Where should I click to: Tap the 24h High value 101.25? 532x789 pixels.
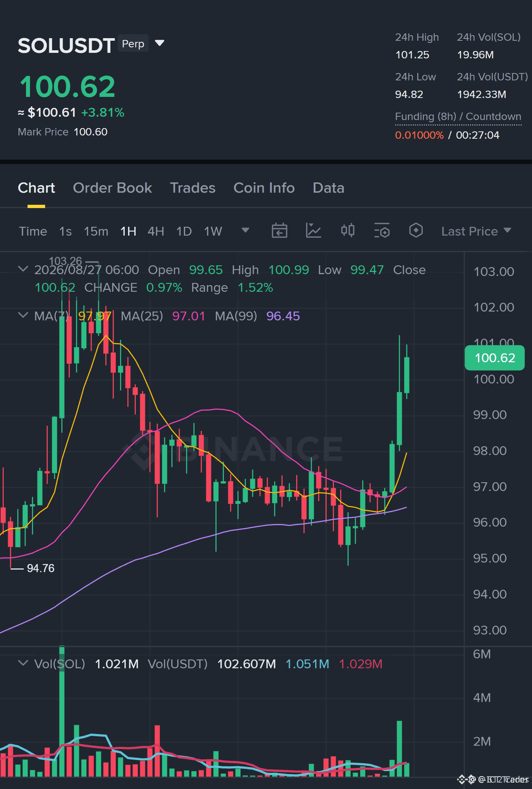(412, 55)
